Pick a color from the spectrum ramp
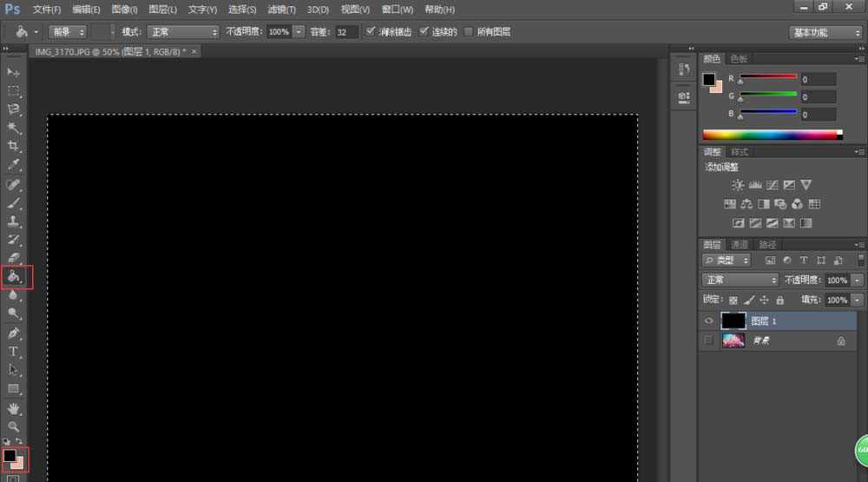 pyautogui.click(x=773, y=135)
